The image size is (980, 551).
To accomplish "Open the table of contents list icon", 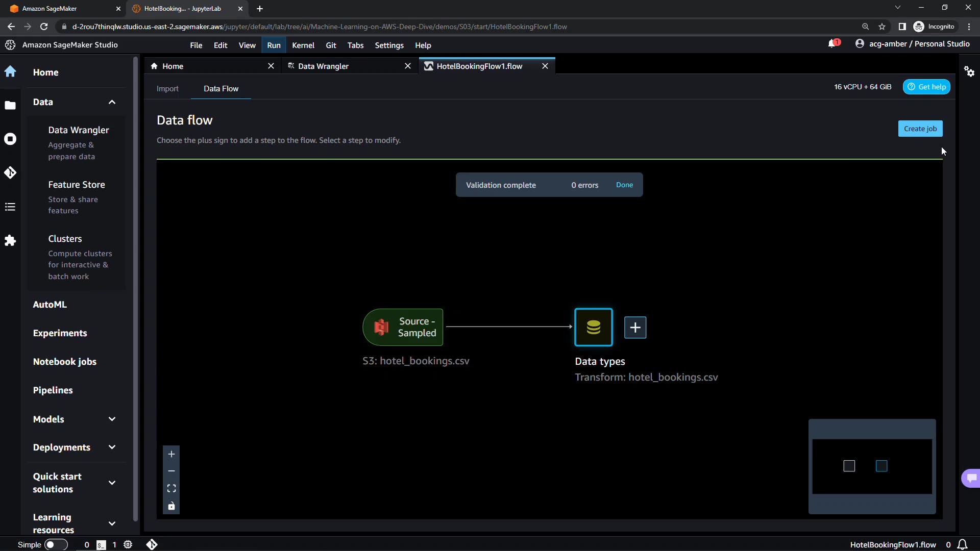I will coord(10,207).
